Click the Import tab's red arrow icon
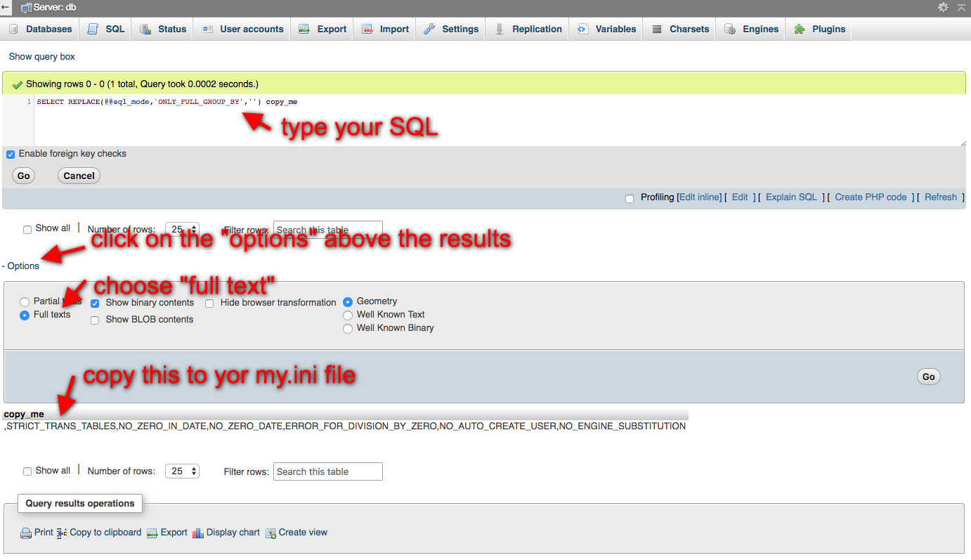Screen dimensions: 971x560 [x=367, y=29]
